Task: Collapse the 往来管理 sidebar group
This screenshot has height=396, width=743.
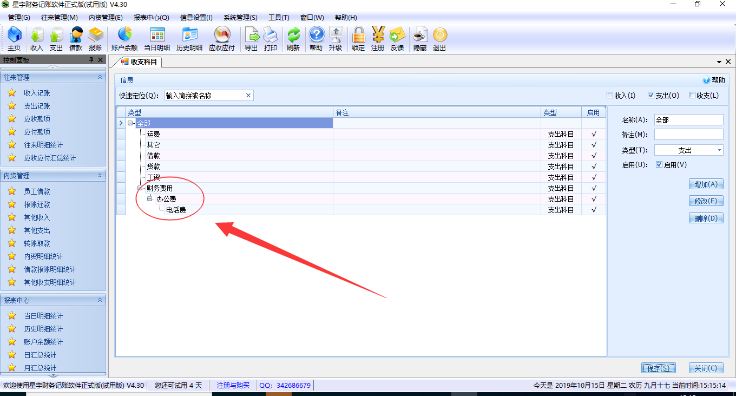Action: (100, 77)
